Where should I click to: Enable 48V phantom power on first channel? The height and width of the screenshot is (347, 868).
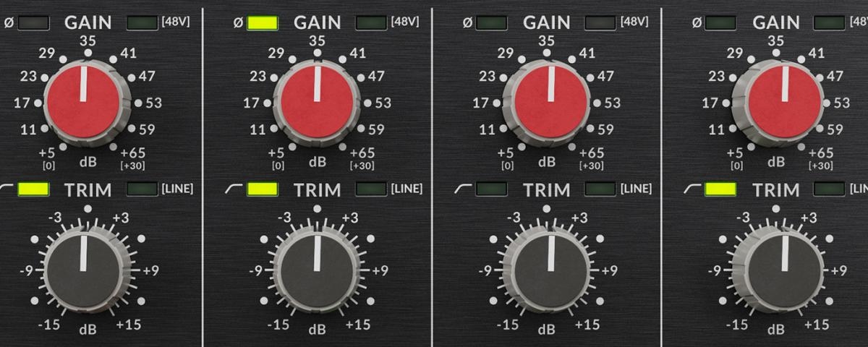tap(142, 22)
